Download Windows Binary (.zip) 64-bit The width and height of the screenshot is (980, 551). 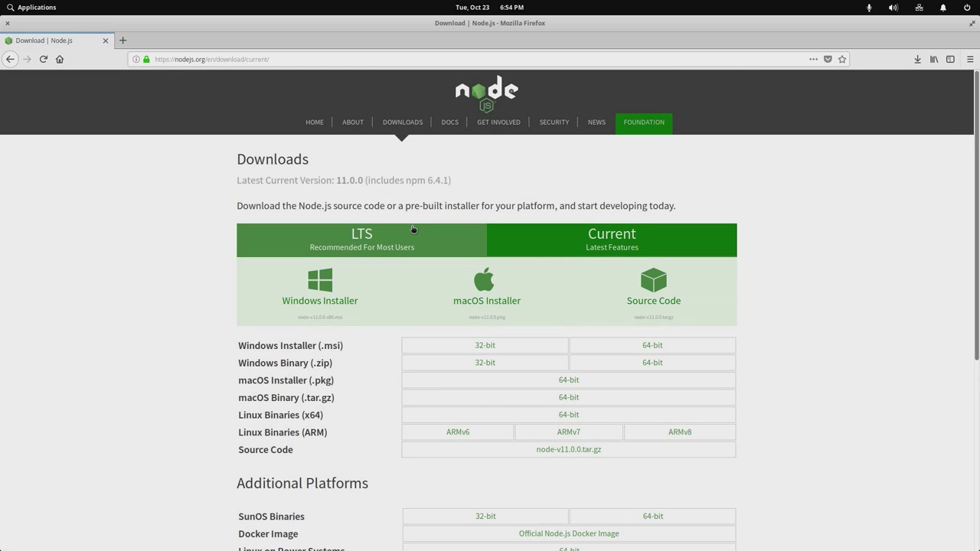(x=652, y=363)
